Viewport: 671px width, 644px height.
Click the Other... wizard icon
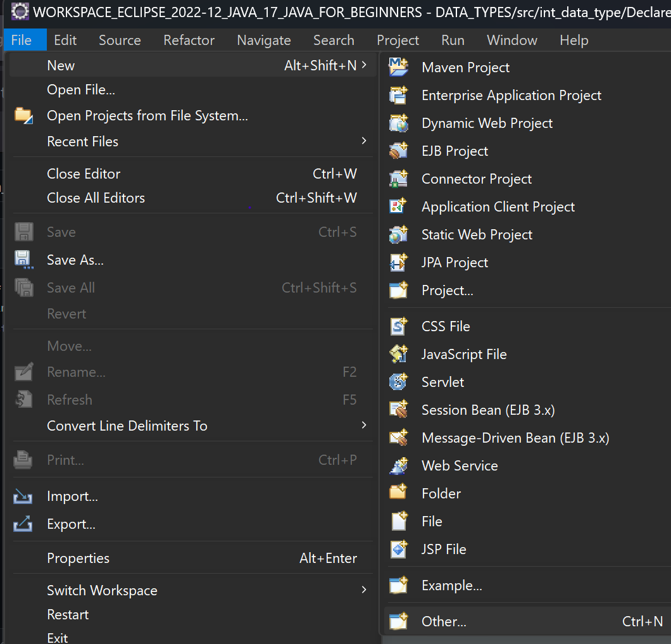[x=398, y=621]
